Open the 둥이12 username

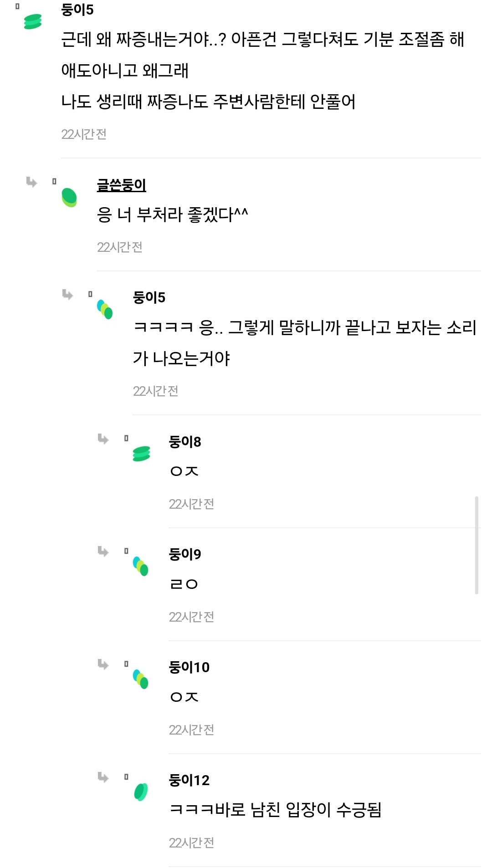point(189,780)
